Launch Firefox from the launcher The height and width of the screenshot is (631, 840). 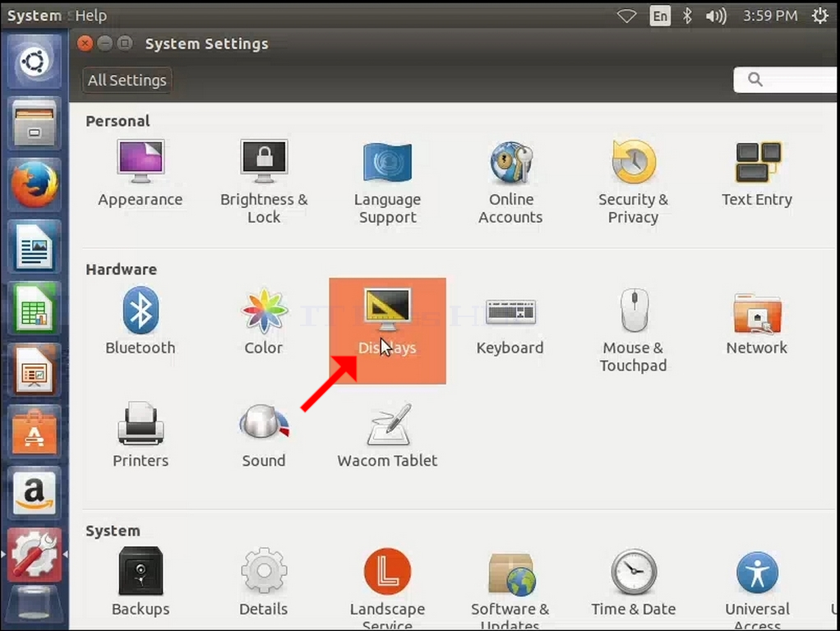click(x=35, y=185)
